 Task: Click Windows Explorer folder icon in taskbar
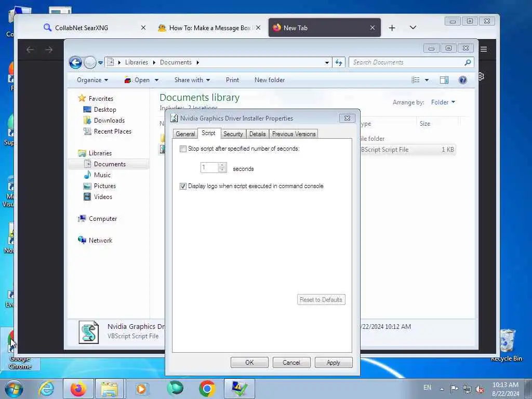110,389
